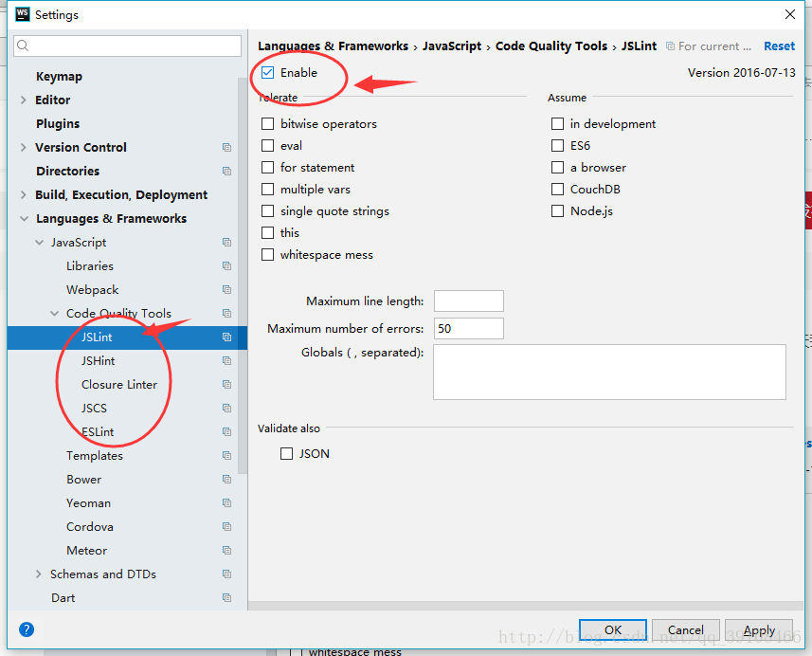Click the project-level icon beside Closure Linter
The image size is (812, 656).
226,385
